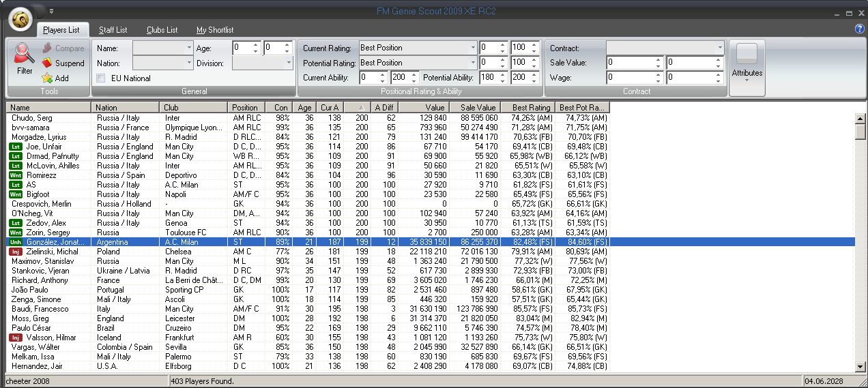Click the Filter magnifier icon
Viewport: 868px width, 388px height.
point(25,53)
